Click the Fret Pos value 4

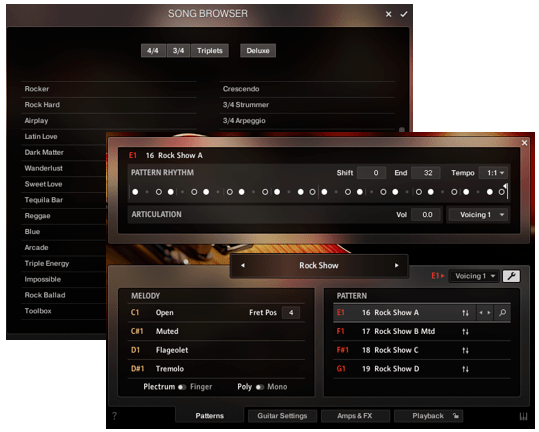click(290, 313)
